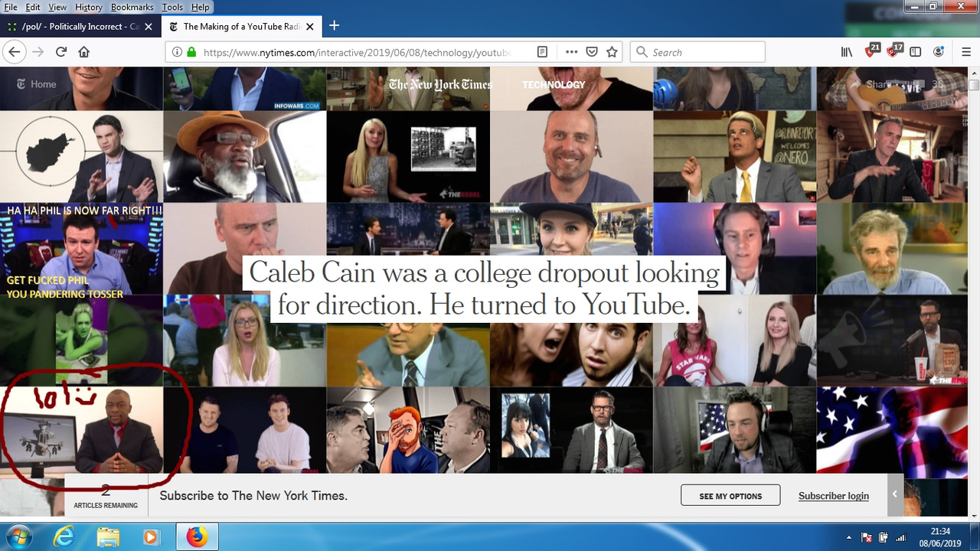The height and width of the screenshot is (551, 980).
Task: Open Windows Media Player from taskbar
Action: pos(151,537)
